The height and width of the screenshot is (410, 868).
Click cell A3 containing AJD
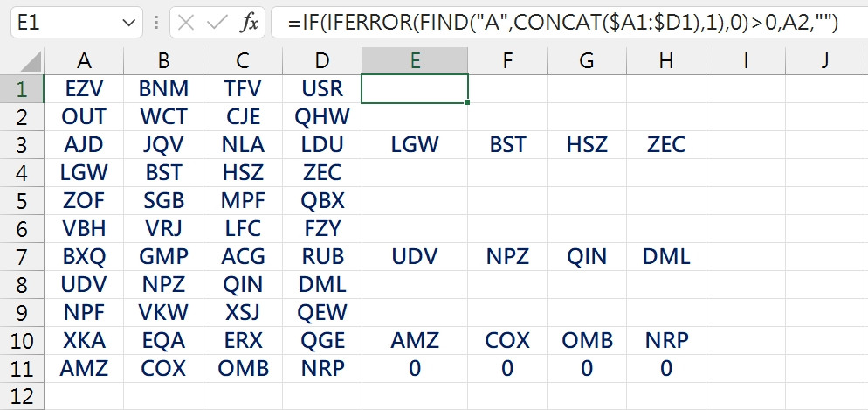click(x=84, y=144)
